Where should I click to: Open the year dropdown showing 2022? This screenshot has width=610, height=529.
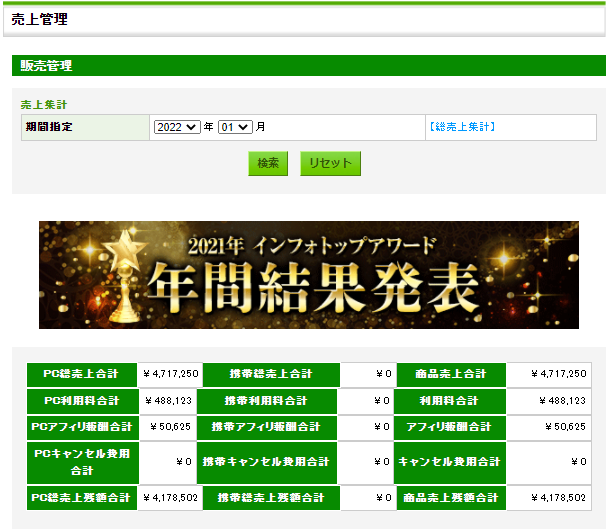click(177, 127)
